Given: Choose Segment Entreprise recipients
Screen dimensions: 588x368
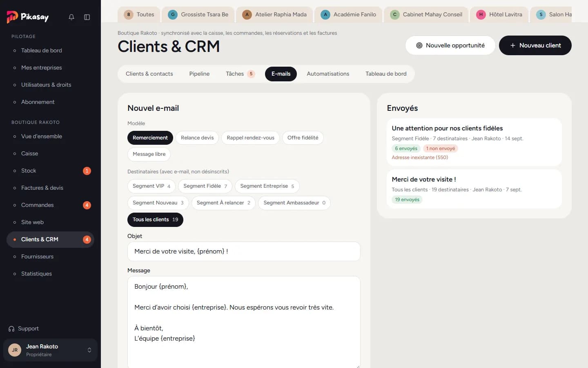Looking at the screenshot, I should 267,186.
